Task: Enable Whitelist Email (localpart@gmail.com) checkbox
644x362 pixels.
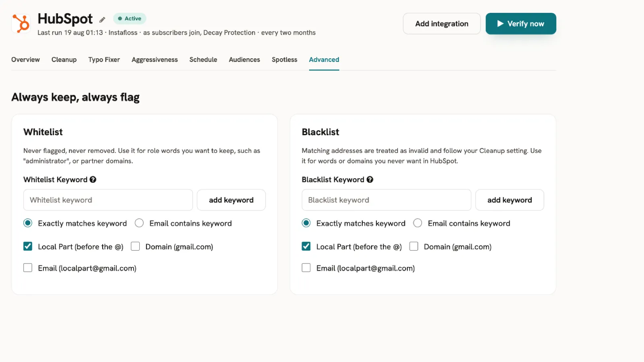Action: click(x=28, y=267)
